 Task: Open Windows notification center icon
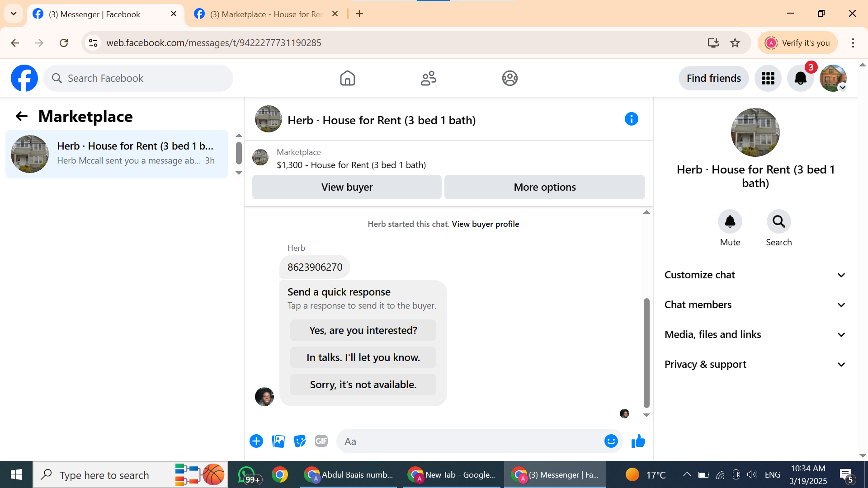846,475
